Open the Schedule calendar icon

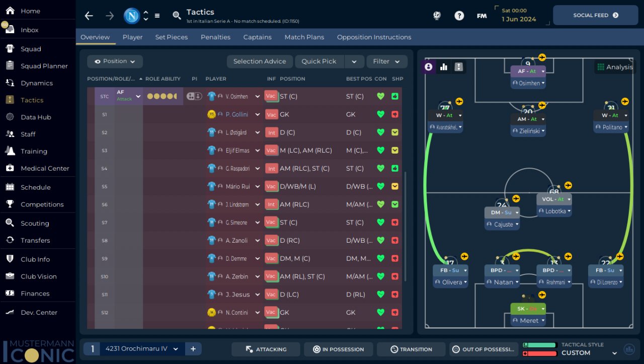coord(10,187)
